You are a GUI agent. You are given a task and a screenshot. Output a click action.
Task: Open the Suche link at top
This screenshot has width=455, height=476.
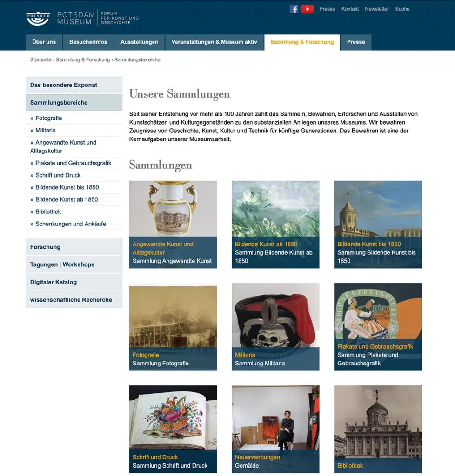coord(402,9)
